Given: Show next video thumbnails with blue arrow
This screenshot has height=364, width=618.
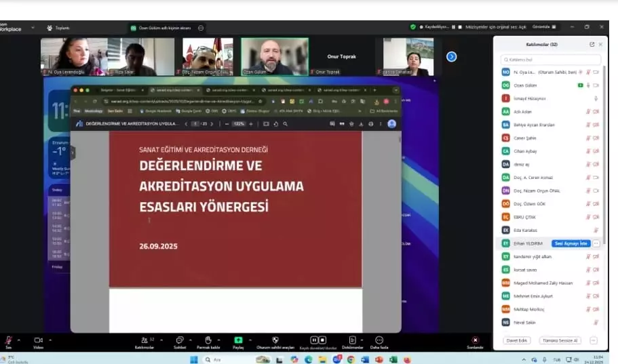Looking at the screenshot, I should 451,56.
